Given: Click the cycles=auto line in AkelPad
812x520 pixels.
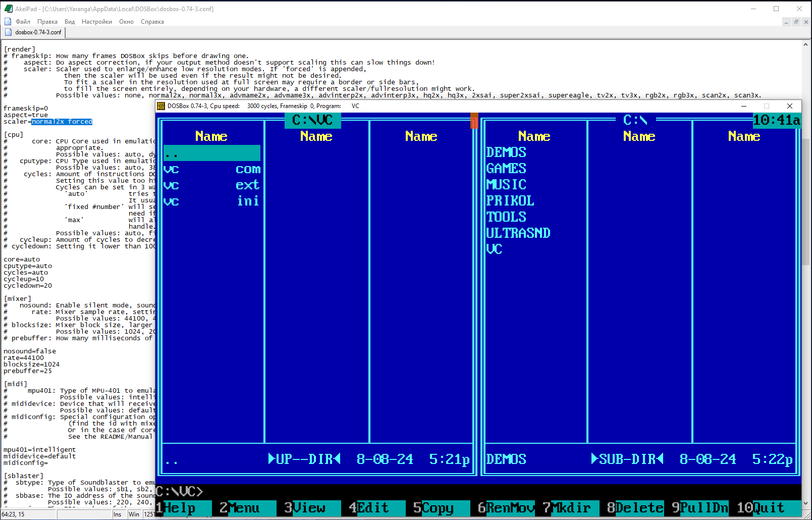Looking at the screenshot, I should (x=26, y=273).
